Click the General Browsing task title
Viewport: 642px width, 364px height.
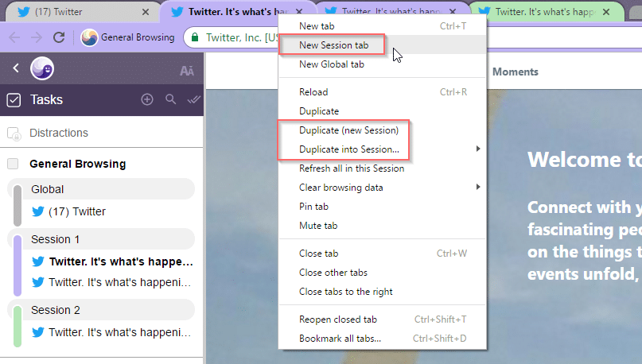point(78,164)
